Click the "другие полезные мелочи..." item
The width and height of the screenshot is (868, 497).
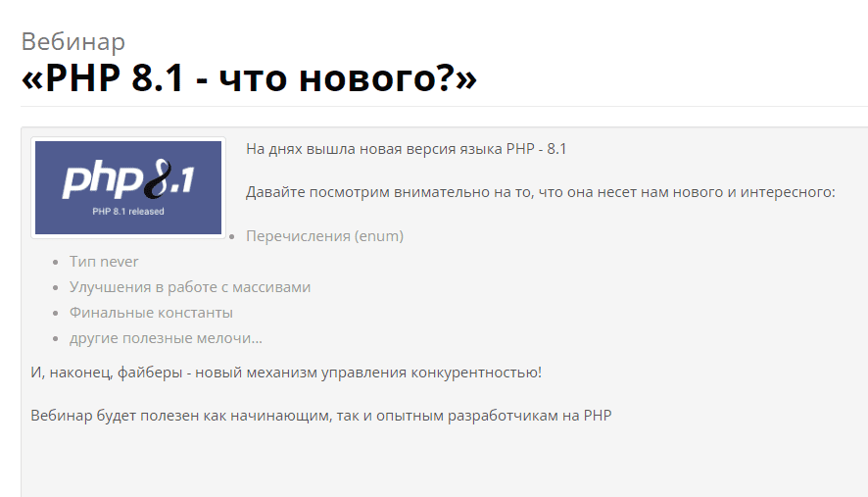[166, 338]
